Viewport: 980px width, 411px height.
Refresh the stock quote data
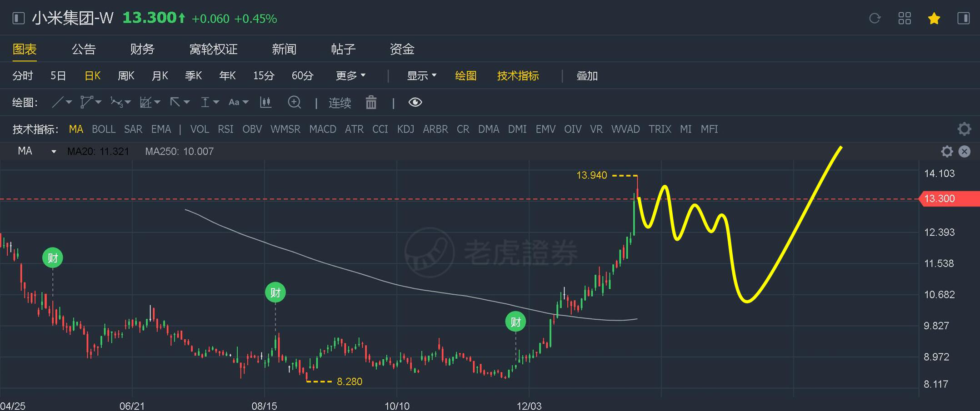coord(875,18)
